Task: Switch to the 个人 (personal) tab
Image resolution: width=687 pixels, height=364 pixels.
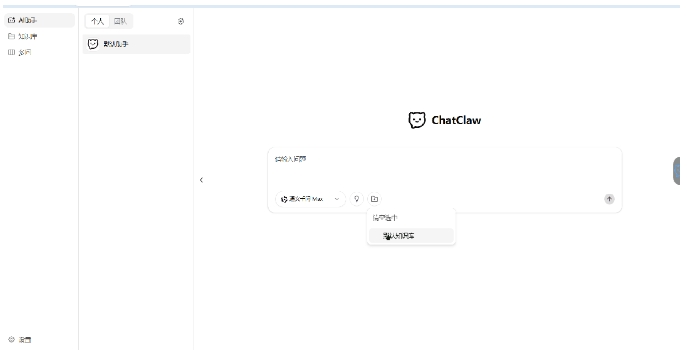Action: pos(97,21)
